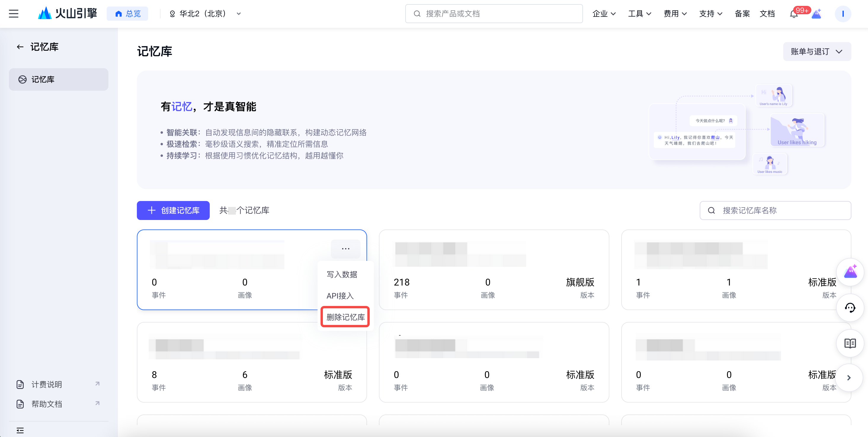Viewport: 868px width, 437px height.
Task: Open the 企业 top menu dropdown
Action: click(x=603, y=14)
